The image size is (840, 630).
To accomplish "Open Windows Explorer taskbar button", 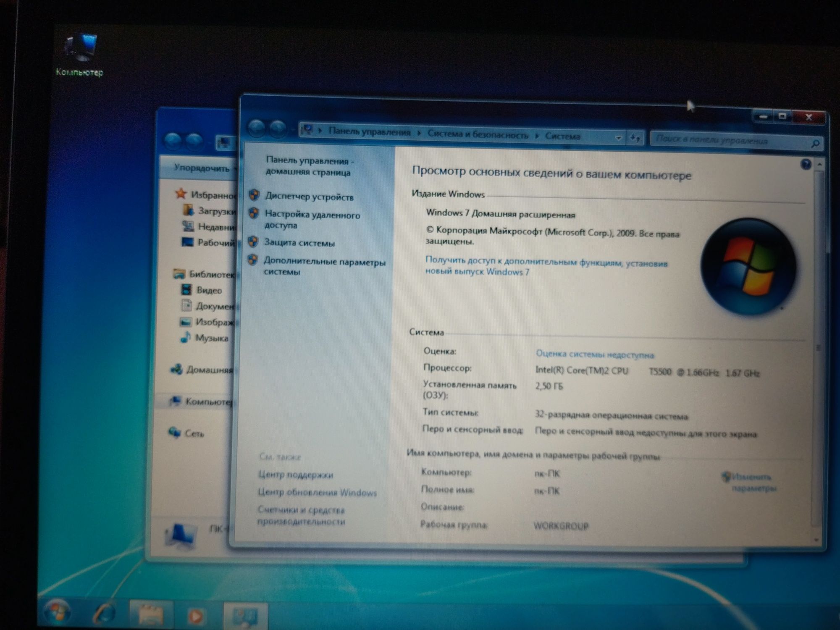I will point(150,615).
